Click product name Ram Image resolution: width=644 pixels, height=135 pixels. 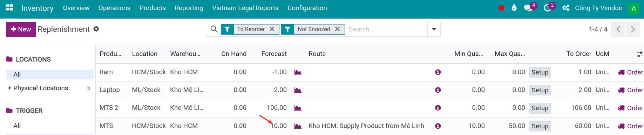pos(106,72)
